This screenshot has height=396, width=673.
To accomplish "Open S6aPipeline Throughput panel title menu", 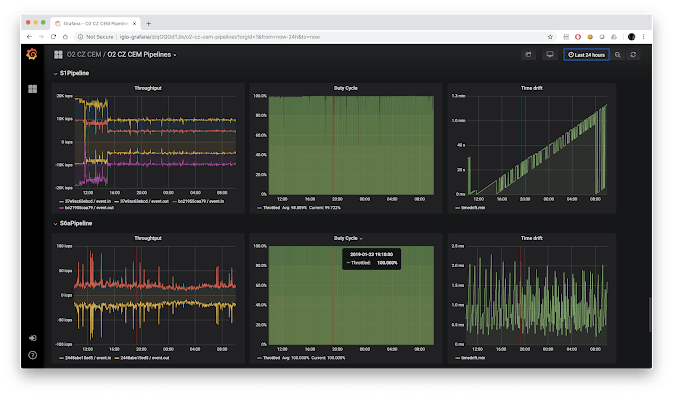I will click(x=148, y=238).
